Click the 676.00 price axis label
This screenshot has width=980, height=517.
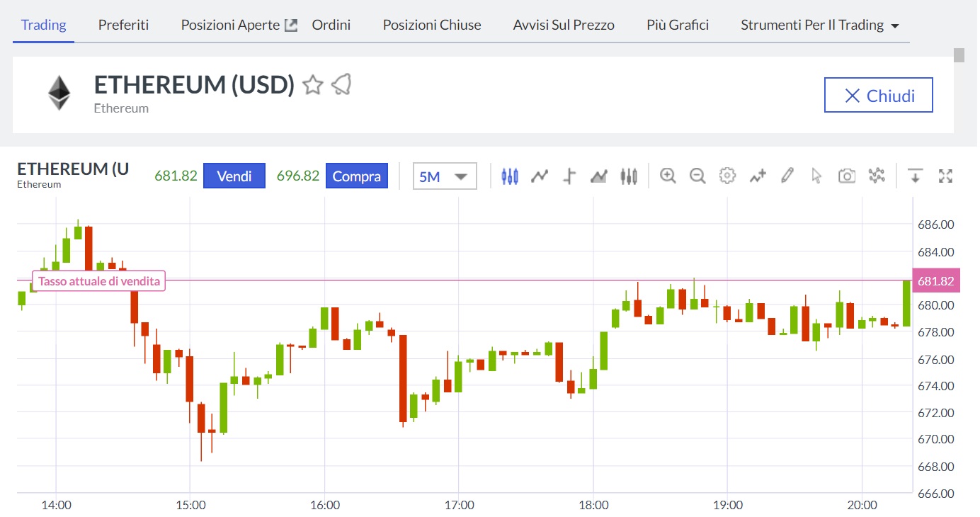(x=935, y=359)
